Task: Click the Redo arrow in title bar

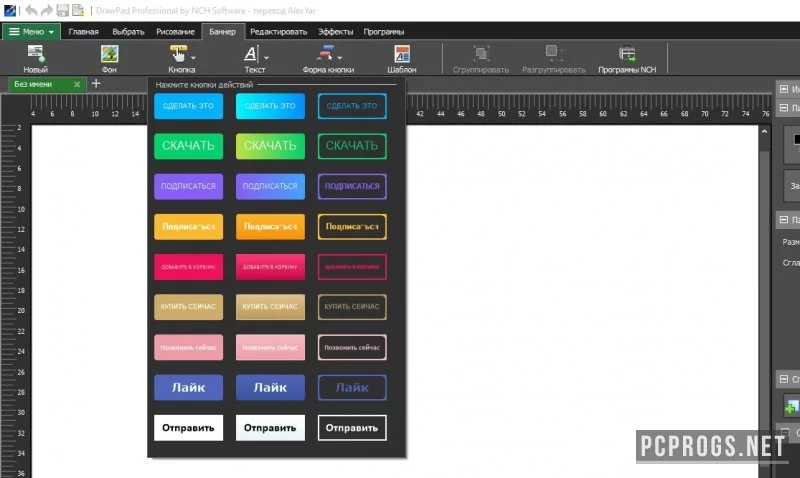Action: coord(46,10)
